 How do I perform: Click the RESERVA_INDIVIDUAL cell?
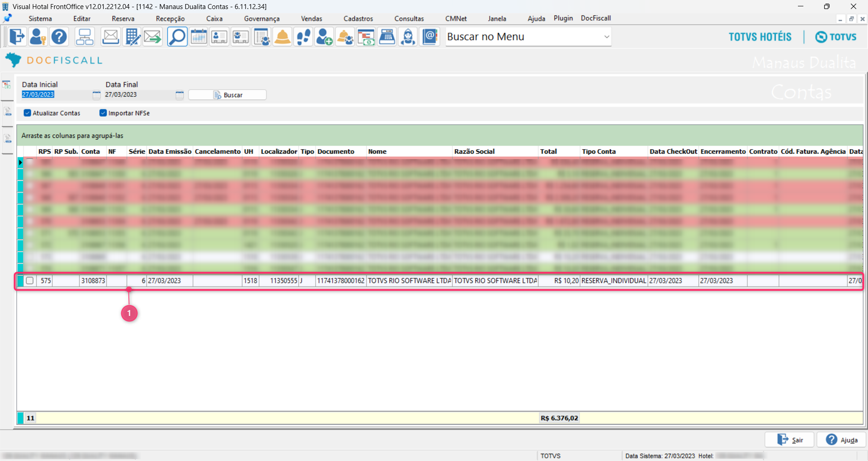point(614,281)
